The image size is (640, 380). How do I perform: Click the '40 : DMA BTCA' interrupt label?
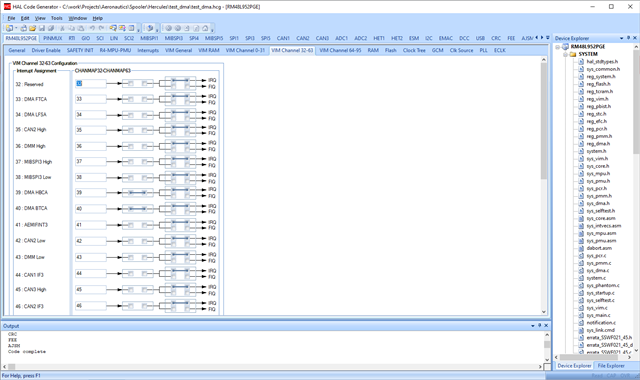[x=31, y=208]
